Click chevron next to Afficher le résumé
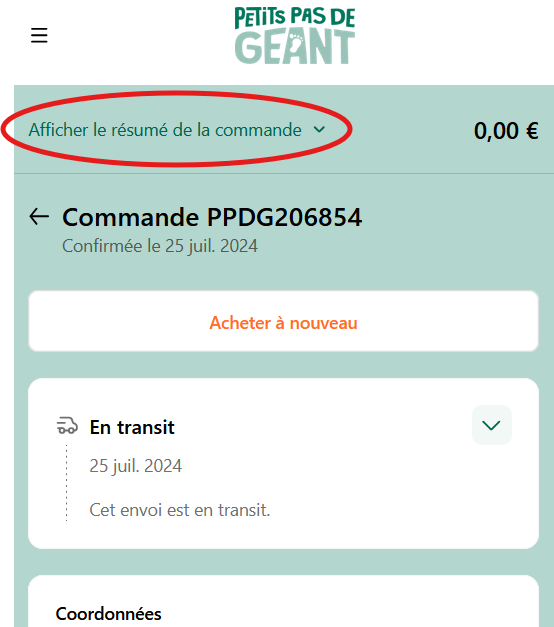Screen dimensions: 554x627 tap(319, 130)
